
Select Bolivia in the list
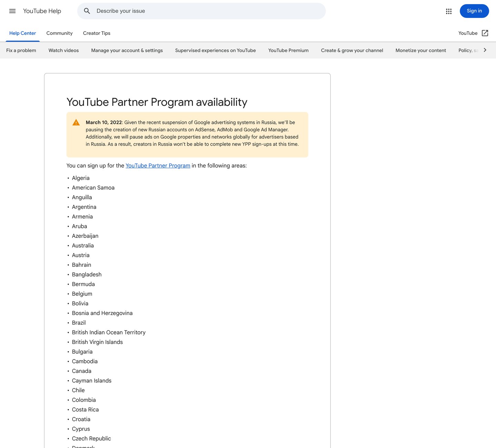(x=80, y=303)
